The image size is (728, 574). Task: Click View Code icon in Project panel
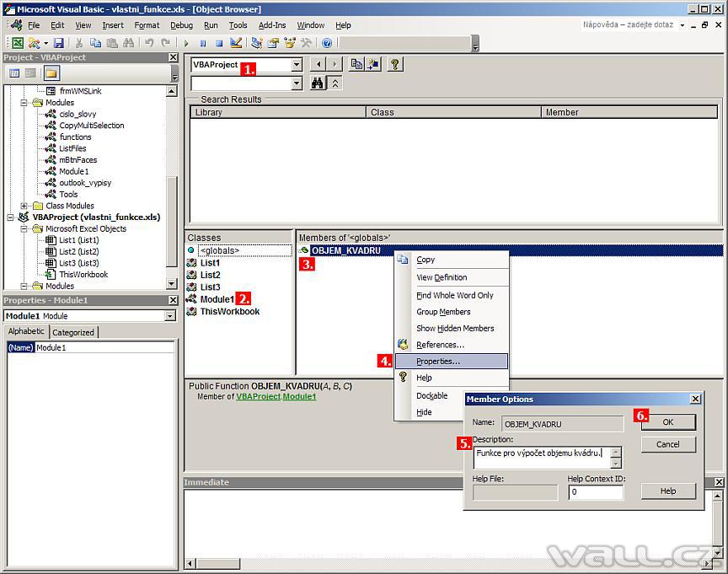pyautogui.click(x=14, y=73)
